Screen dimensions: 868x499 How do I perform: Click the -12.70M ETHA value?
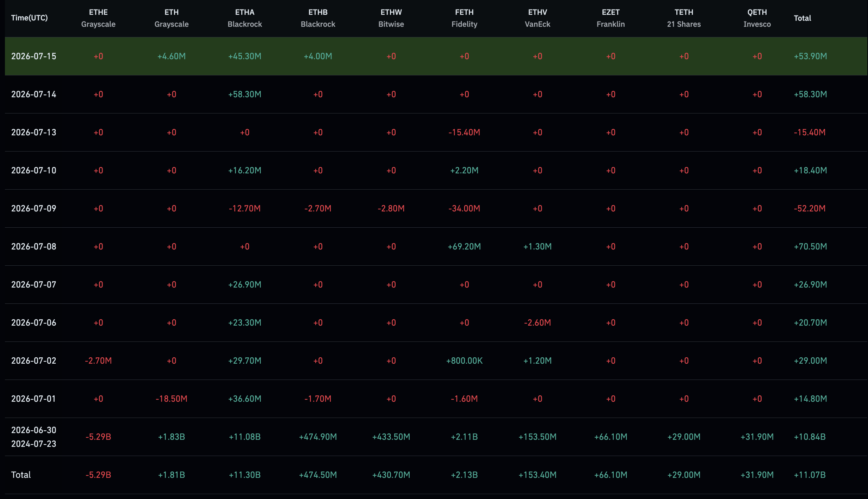pos(245,209)
